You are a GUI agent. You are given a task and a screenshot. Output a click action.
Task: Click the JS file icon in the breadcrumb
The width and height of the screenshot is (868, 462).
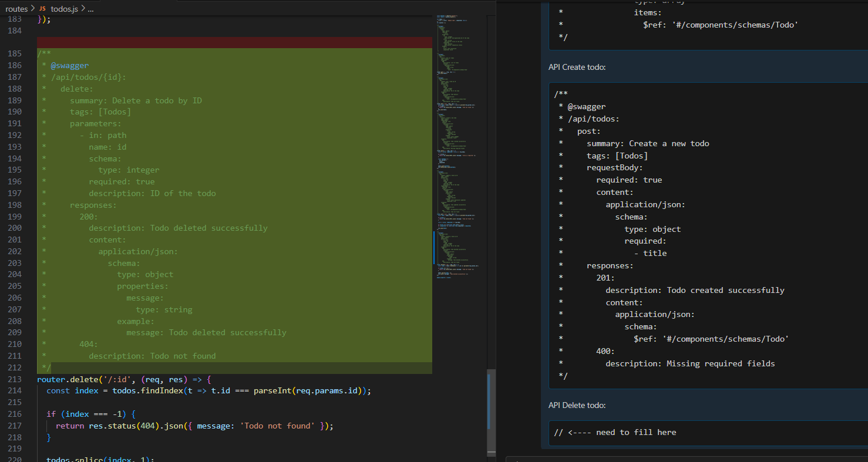[43, 9]
